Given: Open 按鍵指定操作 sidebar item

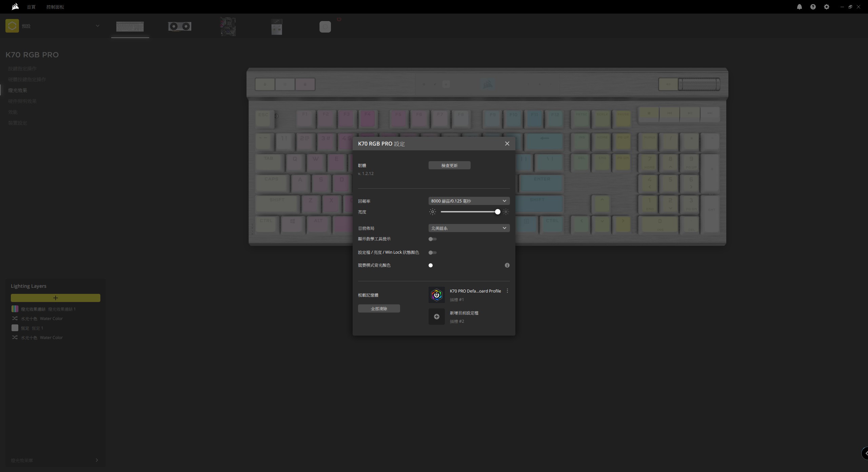Looking at the screenshot, I should point(22,69).
